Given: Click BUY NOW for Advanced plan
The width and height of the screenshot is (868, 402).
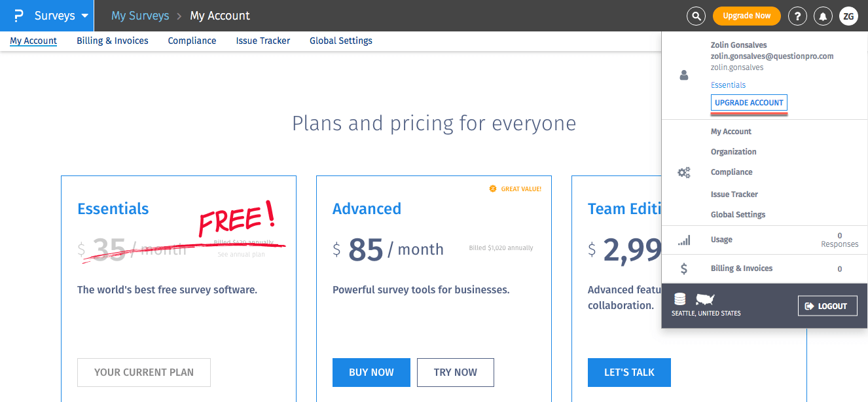Looking at the screenshot, I should 371,373.
